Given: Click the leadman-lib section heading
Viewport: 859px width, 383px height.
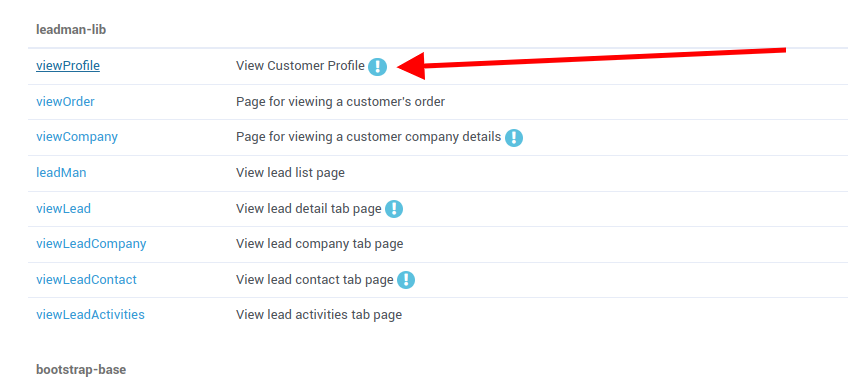Looking at the screenshot, I should [x=71, y=30].
